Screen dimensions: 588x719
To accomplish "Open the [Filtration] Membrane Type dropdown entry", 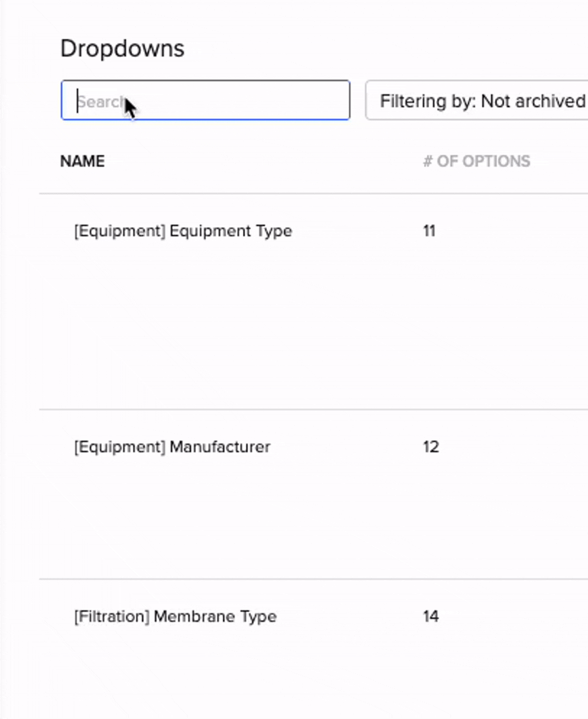I will point(175,617).
